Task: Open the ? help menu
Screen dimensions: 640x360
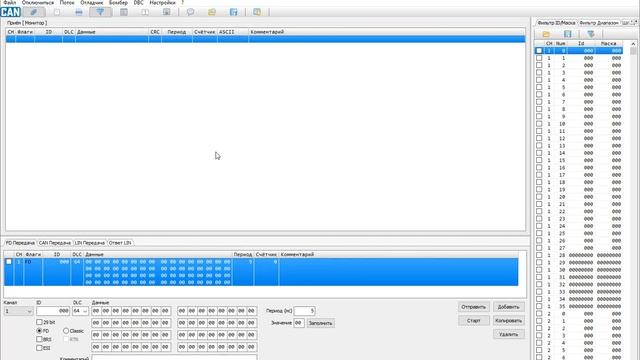Action: [182, 2]
